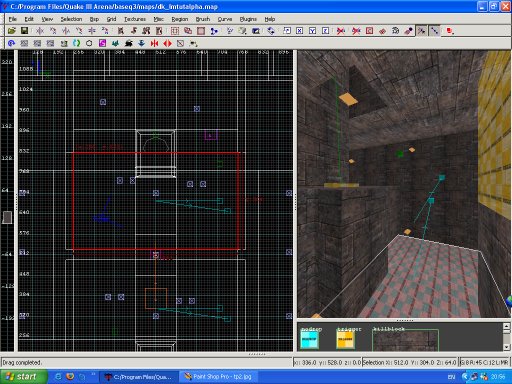Open a map with the folder icon
Image resolution: width=512 pixels, height=384 pixels.
[12, 31]
